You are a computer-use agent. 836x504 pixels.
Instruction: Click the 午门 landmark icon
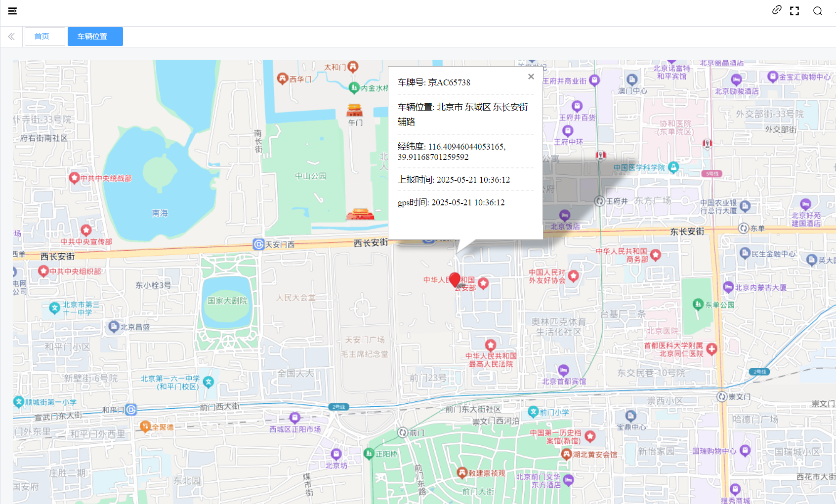(354, 110)
